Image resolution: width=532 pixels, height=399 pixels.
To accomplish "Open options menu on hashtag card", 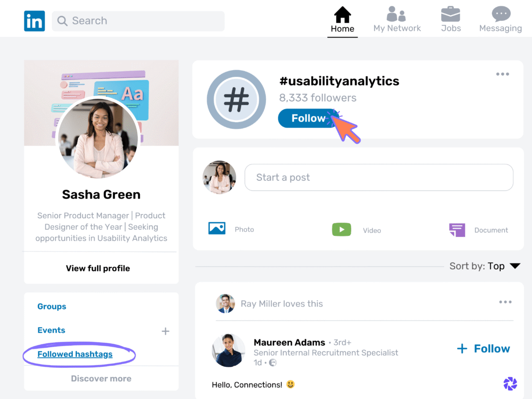I will [x=502, y=74].
